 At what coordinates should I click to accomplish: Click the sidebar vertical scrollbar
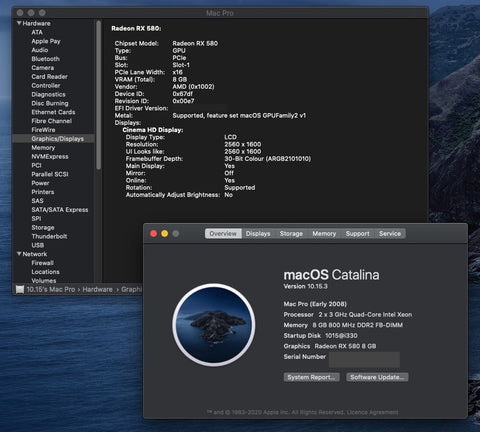98,95
